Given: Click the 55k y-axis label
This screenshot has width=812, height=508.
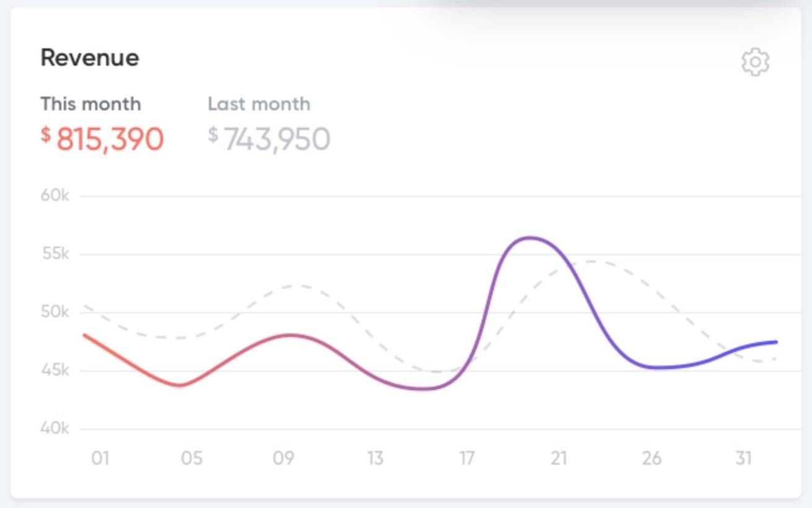Looking at the screenshot, I should point(55,254).
